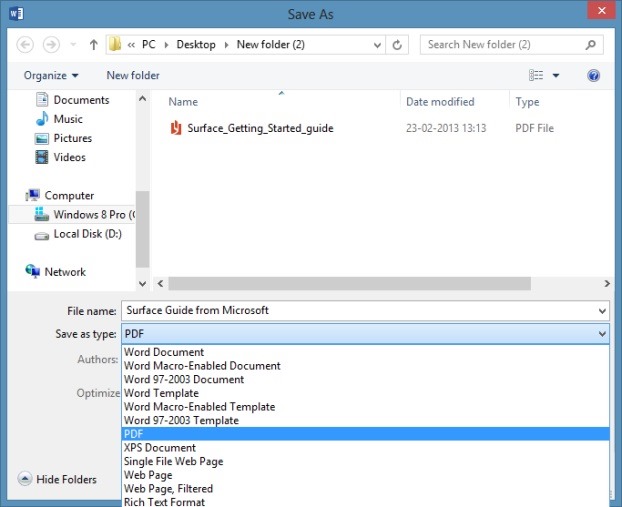622x507 pixels.
Task: Create a New folder
Action: coord(133,75)
